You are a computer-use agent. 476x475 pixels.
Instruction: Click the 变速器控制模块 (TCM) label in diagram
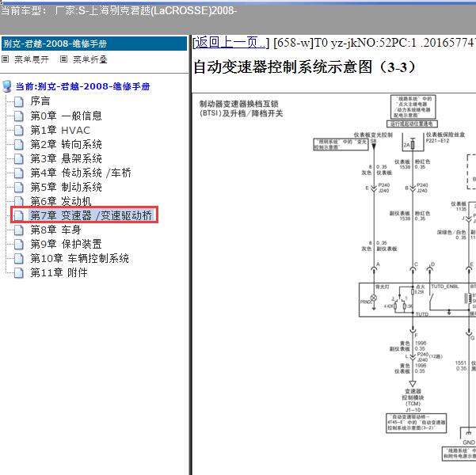pos(413,397)
